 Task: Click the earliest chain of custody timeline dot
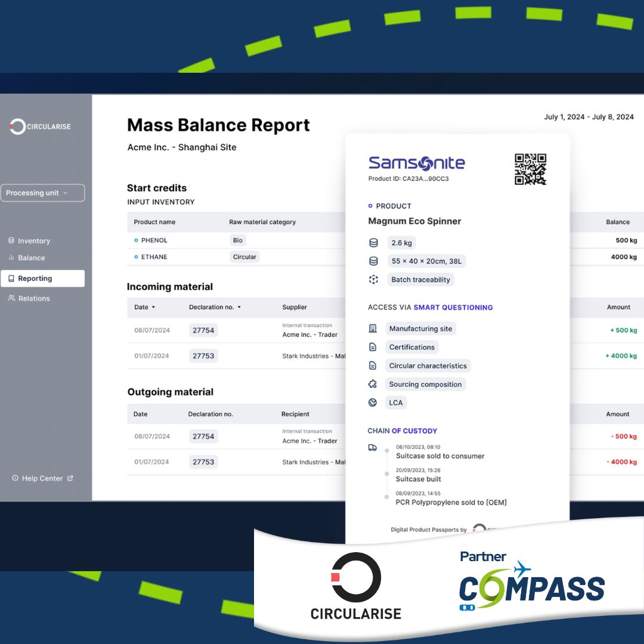[x=388, y=496]
